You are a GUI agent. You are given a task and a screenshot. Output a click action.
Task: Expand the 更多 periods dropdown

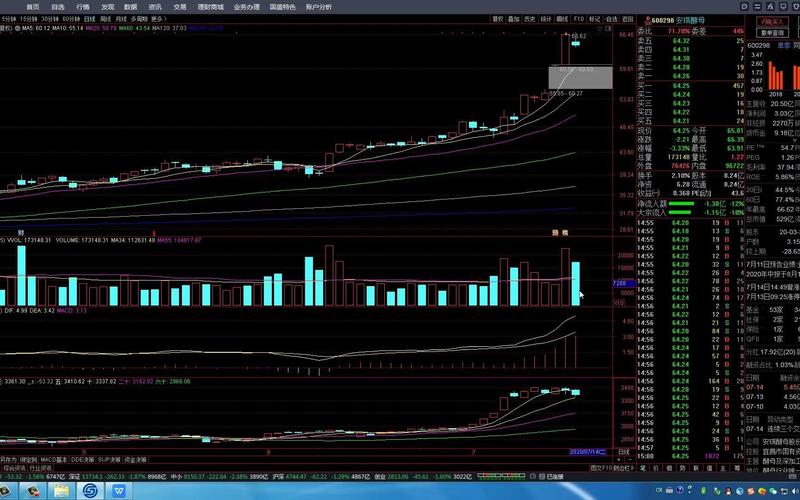click(158, 19)
